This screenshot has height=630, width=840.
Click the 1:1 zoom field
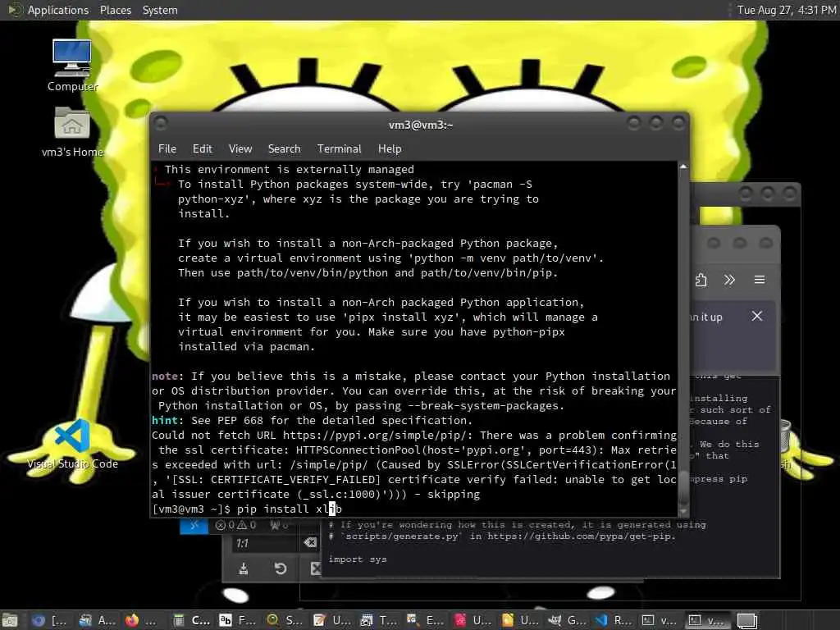click(265, 543)
